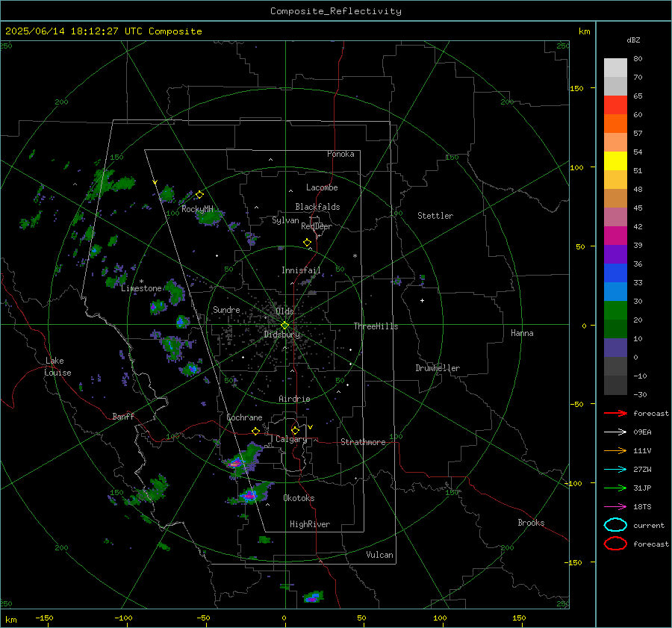Click the Stettler label on the map
This screenshot has height=628, width=672.
[435, 216]
